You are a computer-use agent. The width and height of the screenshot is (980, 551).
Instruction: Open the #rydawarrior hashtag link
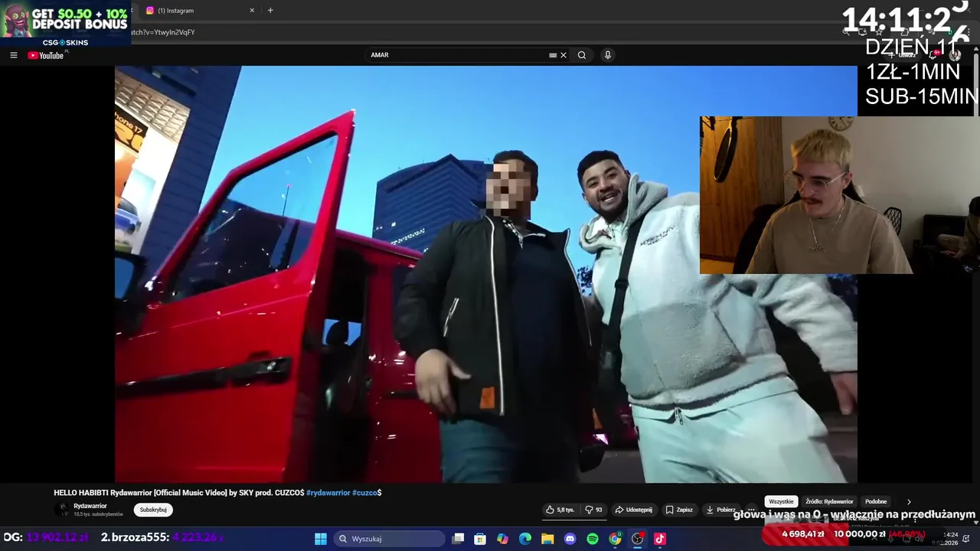coord(328,493)
